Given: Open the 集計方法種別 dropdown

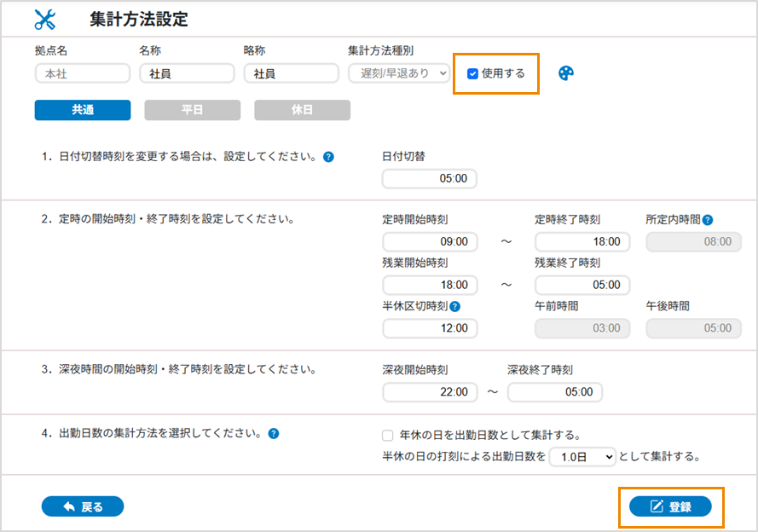Looking at the screenshot, I should click(398, 74).
